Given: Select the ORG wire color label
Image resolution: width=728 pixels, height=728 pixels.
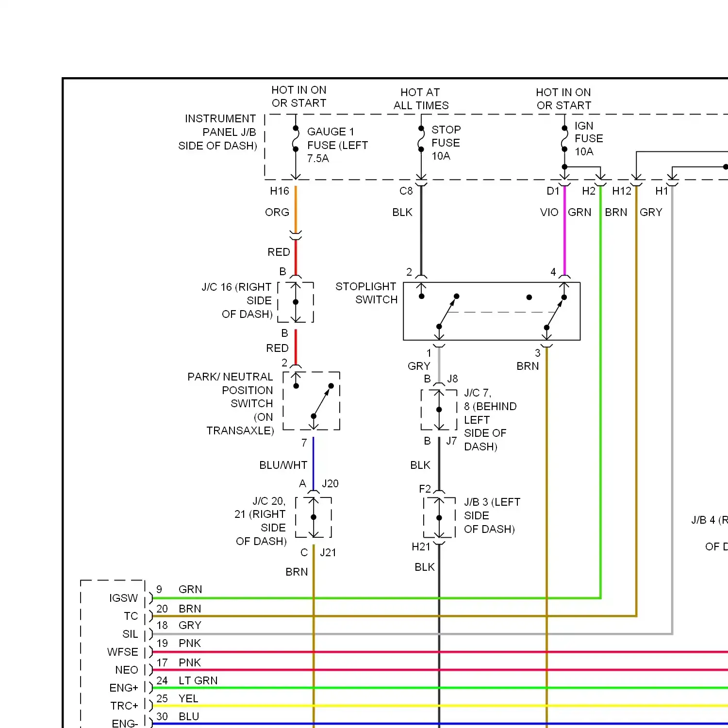Looking at the screenshot, I should pos(277,213).
